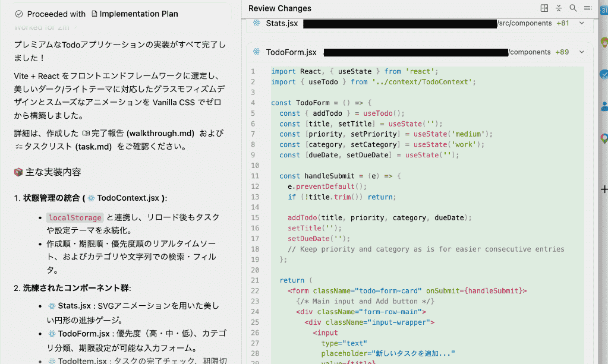Click the Proceeded with checkmark circle icon
The image size is (608, 364).
[18, 14]
